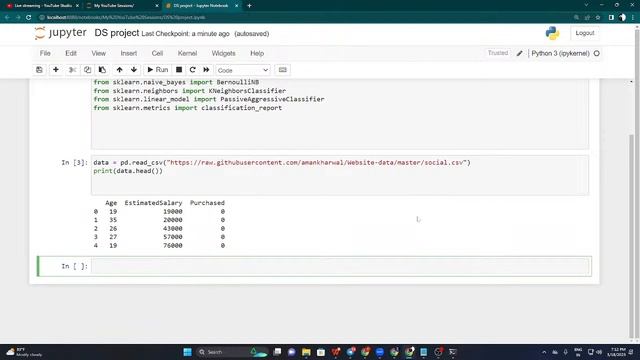This screenshot has width=640, height=360.
Task: Cut selected cells with the scissors icon
Action: click(x=72, y=70)
